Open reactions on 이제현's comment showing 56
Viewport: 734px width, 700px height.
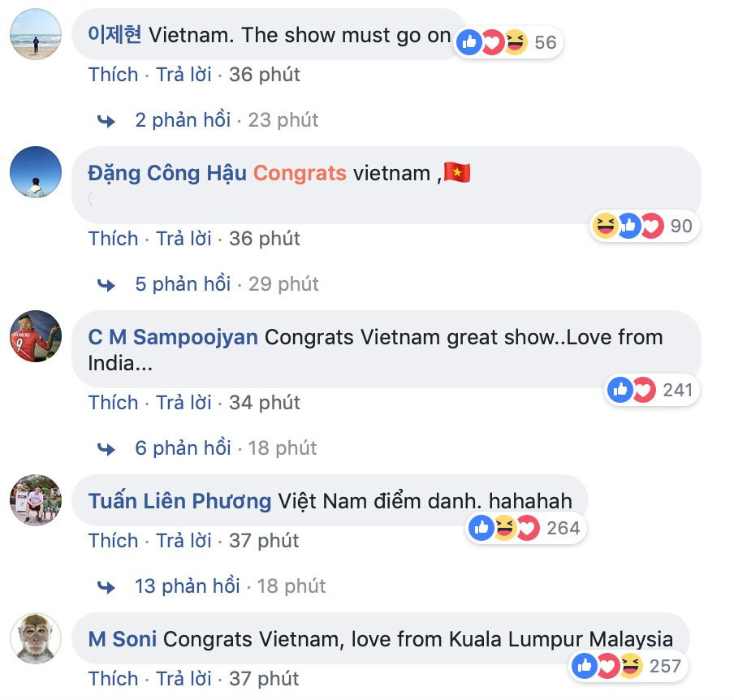pos(508,42)
